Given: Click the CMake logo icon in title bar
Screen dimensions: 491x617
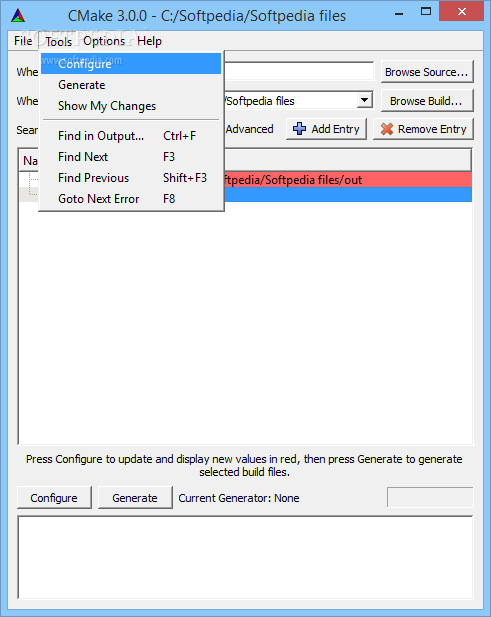Looking at the screenshot, I should (x=18, y=16).
